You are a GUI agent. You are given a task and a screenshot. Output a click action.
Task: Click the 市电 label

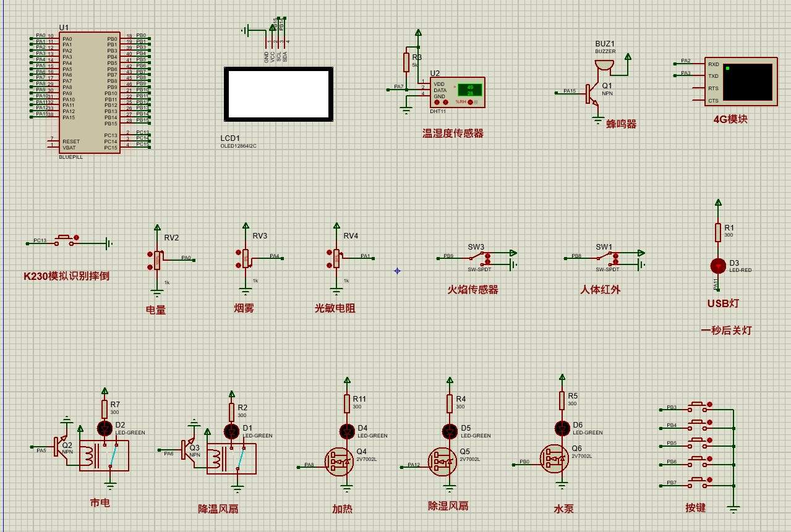(100, 503)
